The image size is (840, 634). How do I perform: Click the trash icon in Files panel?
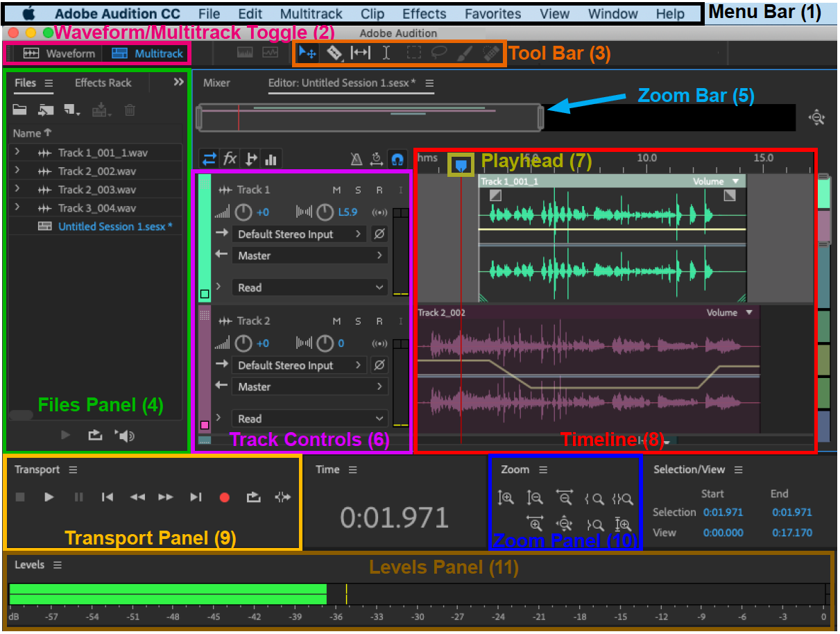pyautogui.click(x=130, y=110)
